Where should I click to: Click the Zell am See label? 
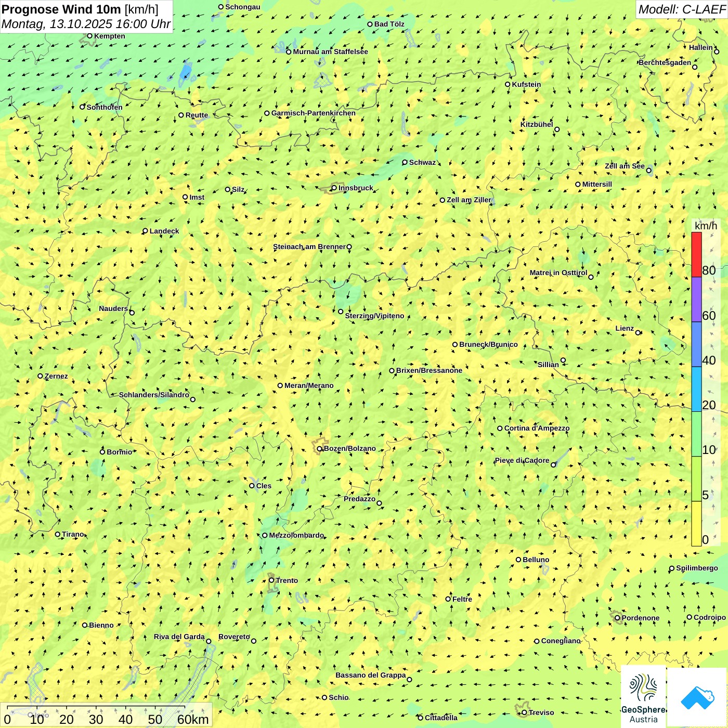(625, 166)
